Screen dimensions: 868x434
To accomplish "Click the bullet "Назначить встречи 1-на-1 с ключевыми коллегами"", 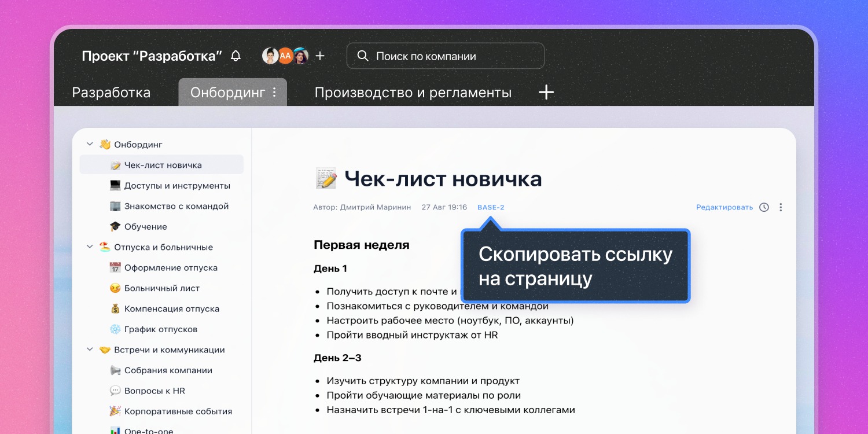I will [451, 410].
